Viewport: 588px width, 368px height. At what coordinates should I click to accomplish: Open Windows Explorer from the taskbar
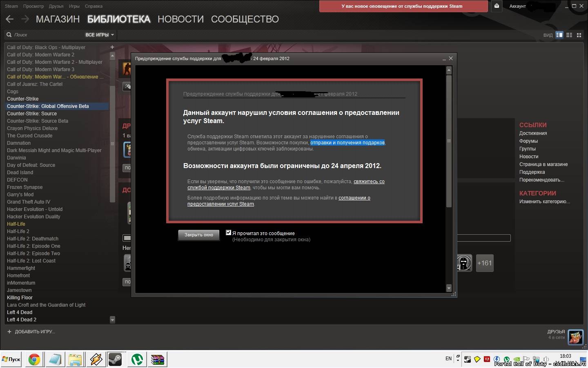click(x=76, y=359)
